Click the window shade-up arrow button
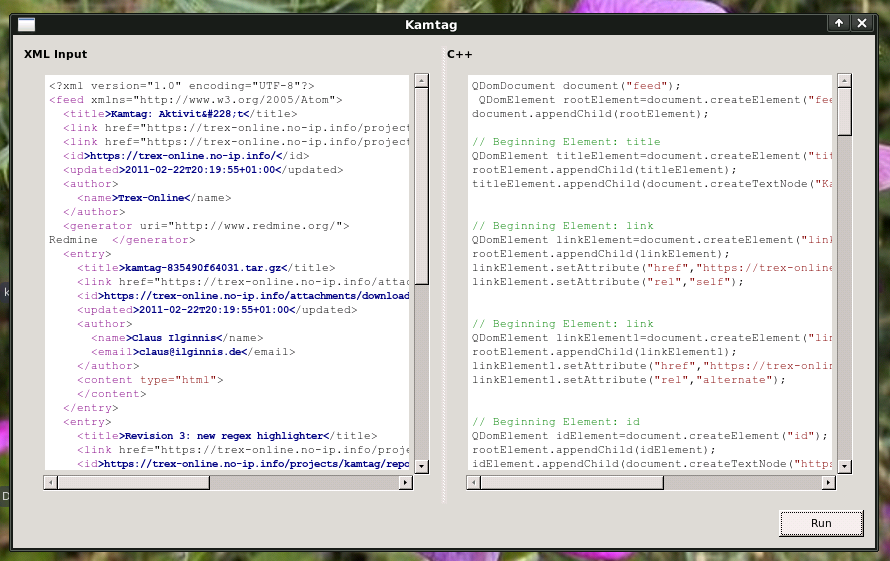The image size is (890, 561). click(x=839, y=23)
